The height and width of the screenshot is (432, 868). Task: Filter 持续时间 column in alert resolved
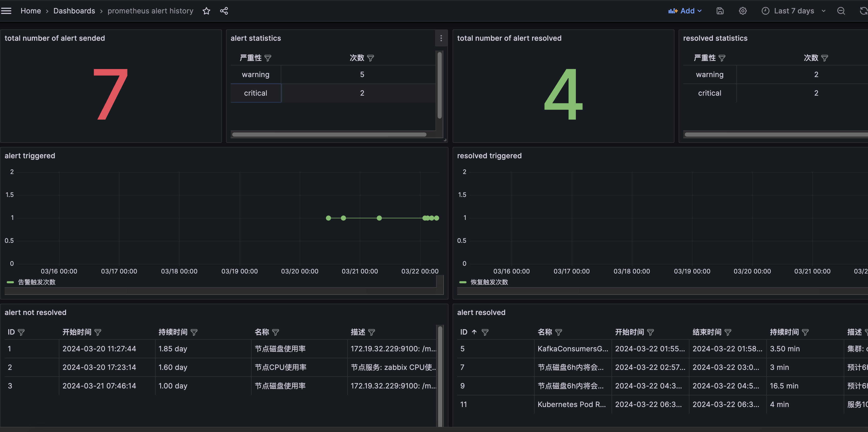(x=805, y=332)
